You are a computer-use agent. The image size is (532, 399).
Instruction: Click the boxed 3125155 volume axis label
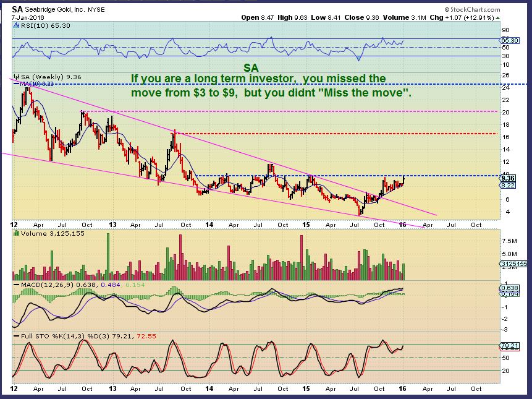[x=513, y=264]
